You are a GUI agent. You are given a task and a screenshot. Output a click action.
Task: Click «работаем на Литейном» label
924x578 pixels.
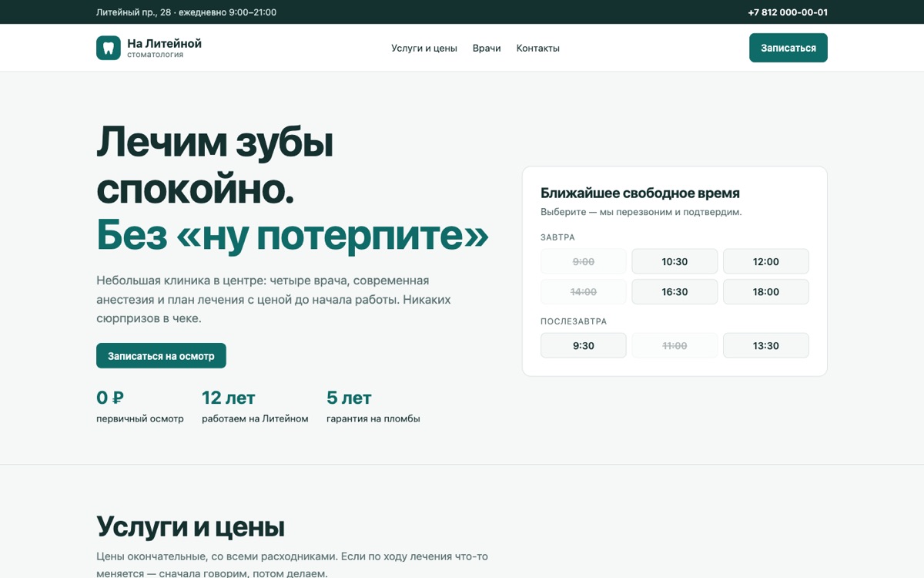[255, 418]
